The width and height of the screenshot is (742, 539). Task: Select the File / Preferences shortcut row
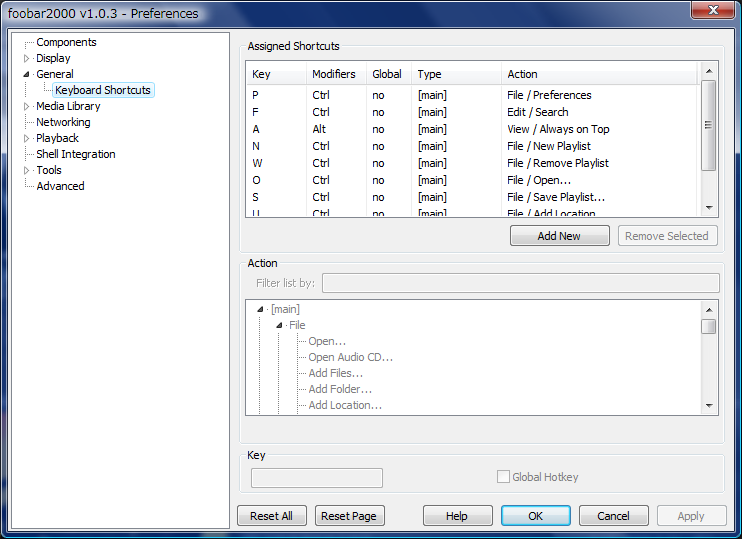point(472,96)
